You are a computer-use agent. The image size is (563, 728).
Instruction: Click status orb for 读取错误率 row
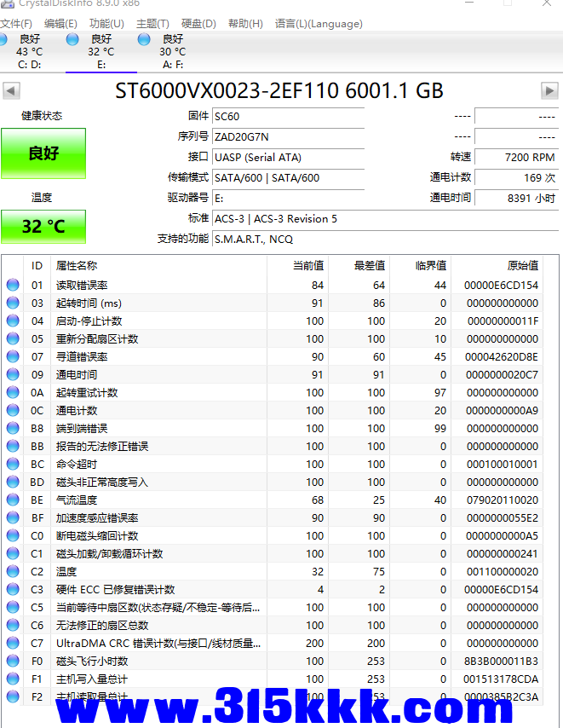coord(13,286)
